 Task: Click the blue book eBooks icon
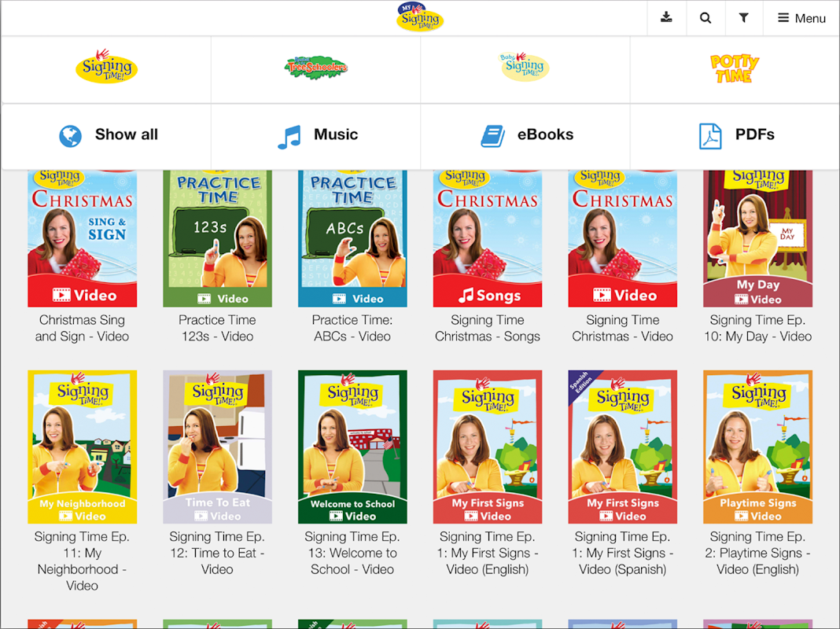493,136
